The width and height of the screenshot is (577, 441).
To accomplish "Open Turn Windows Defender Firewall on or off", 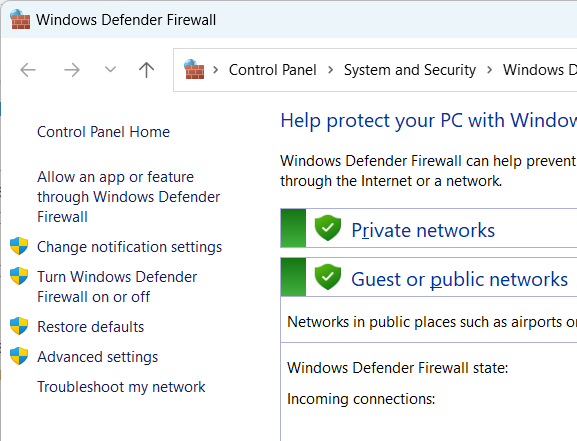I will pos(117,287).
